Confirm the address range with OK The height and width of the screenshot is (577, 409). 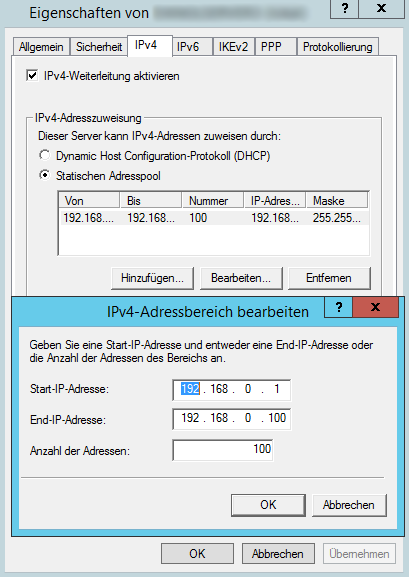[268, 505]
